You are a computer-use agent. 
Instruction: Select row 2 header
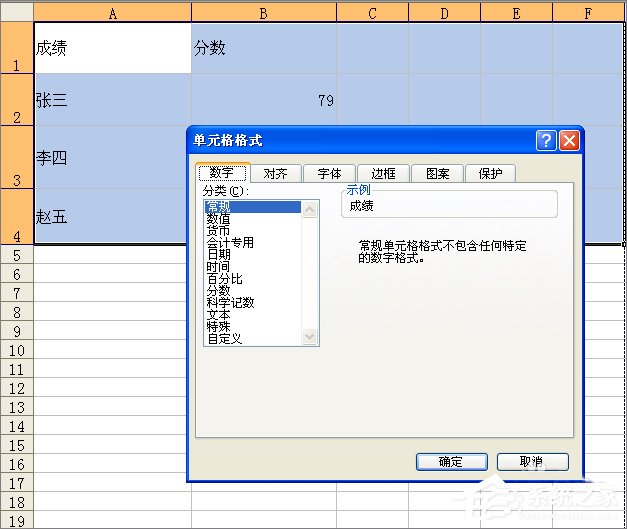tap(16, 100)
